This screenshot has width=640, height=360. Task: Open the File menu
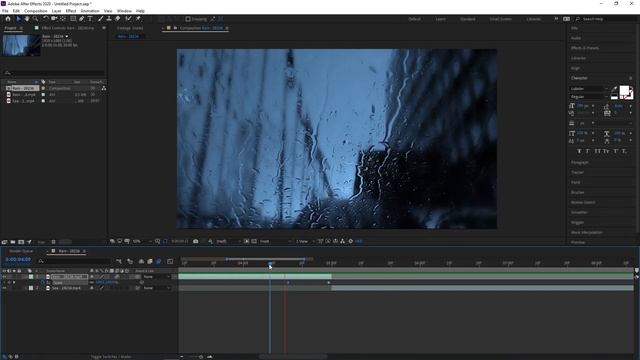5,11
